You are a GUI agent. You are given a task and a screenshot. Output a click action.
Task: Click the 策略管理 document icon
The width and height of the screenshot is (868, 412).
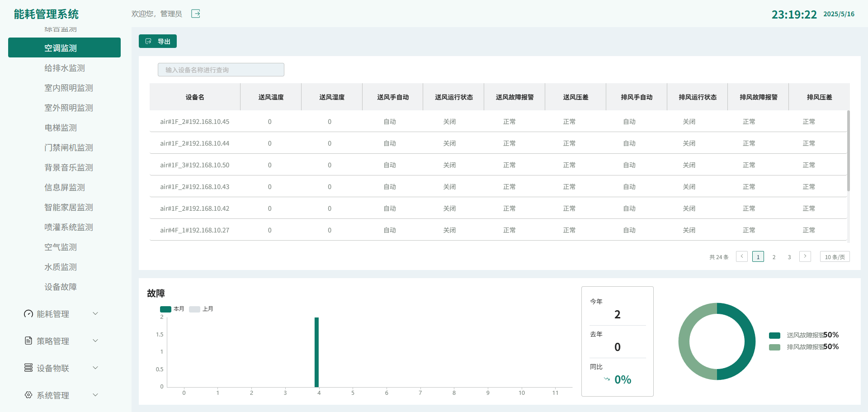pos(28,341)
